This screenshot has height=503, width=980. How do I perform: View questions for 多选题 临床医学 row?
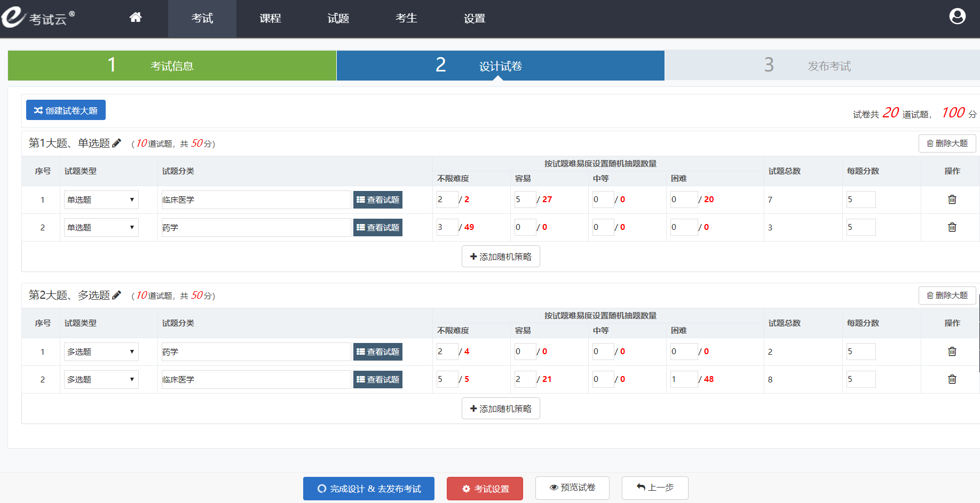378,379
